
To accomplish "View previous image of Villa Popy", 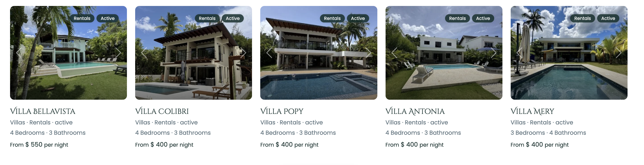I will tap(269, 52).
